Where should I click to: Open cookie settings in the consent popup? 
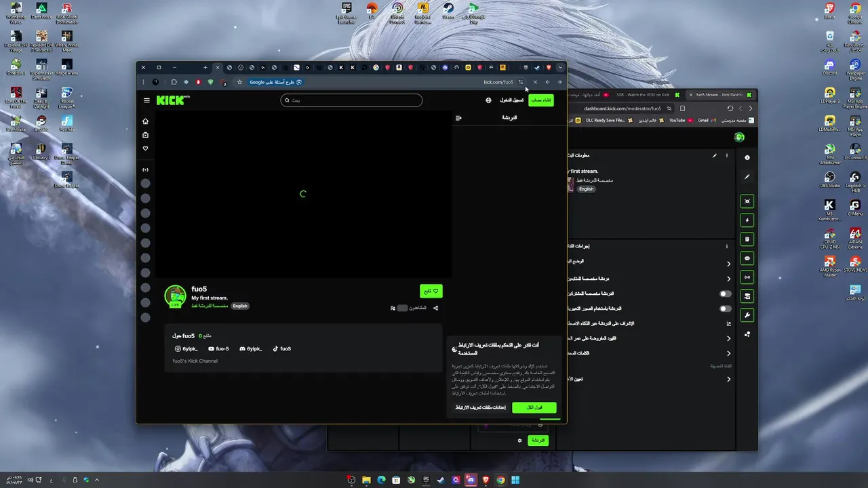pyautogui.click(x=481, y=407)
